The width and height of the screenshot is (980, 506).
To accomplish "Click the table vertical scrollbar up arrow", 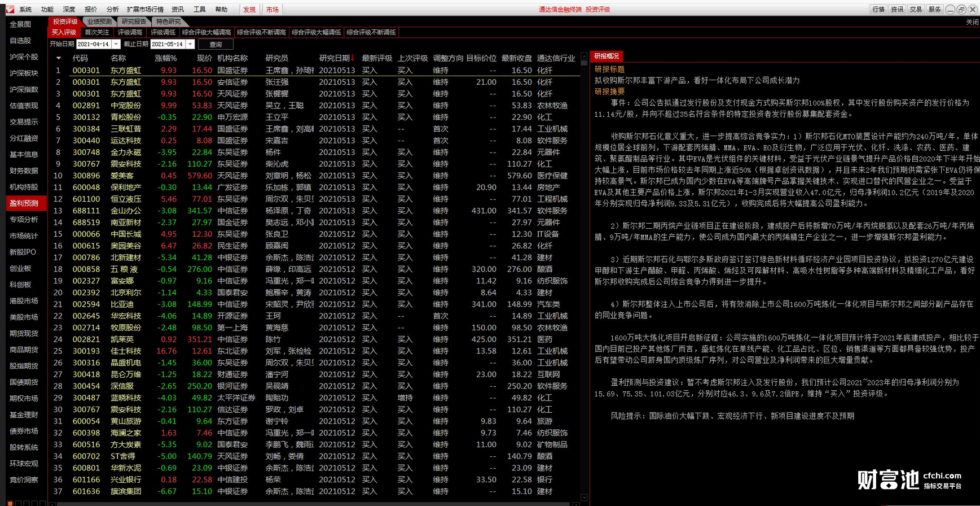I will 584,56.
